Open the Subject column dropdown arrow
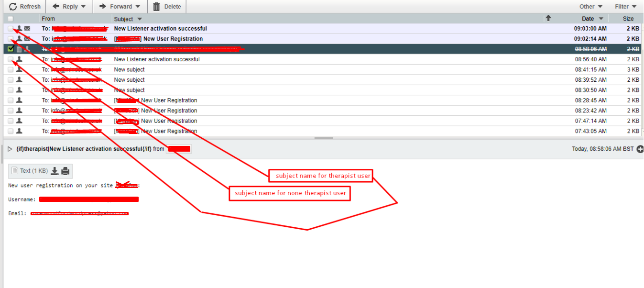644x288 pixels. pos(140,19)
